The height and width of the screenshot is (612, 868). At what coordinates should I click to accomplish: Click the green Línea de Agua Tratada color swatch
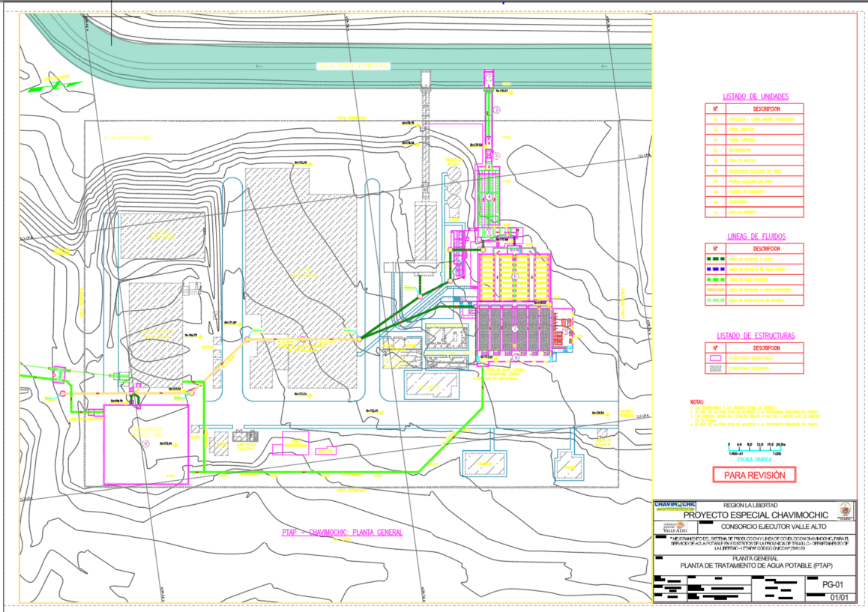coord(716,279)
